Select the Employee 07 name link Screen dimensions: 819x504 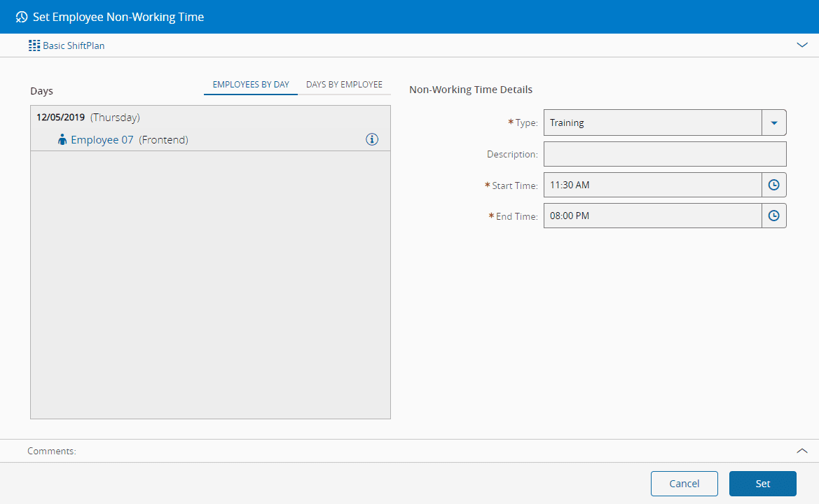[x=102, y=140]
